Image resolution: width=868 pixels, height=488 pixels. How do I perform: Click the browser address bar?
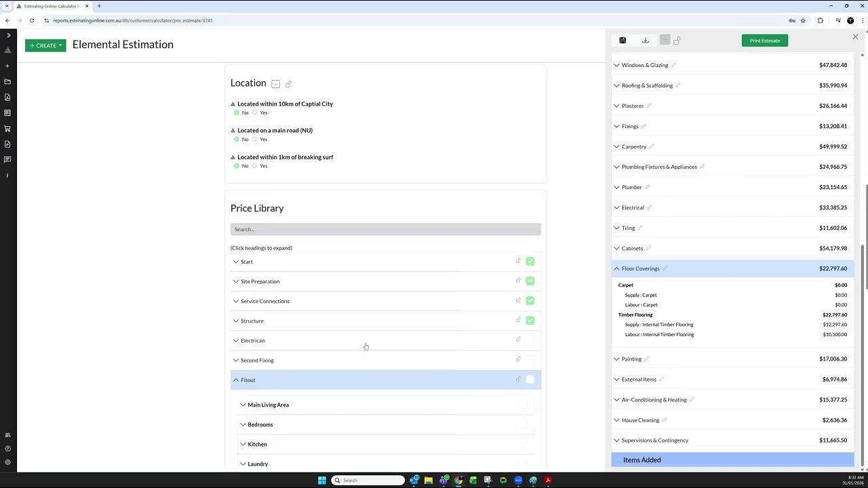point(414,20)
